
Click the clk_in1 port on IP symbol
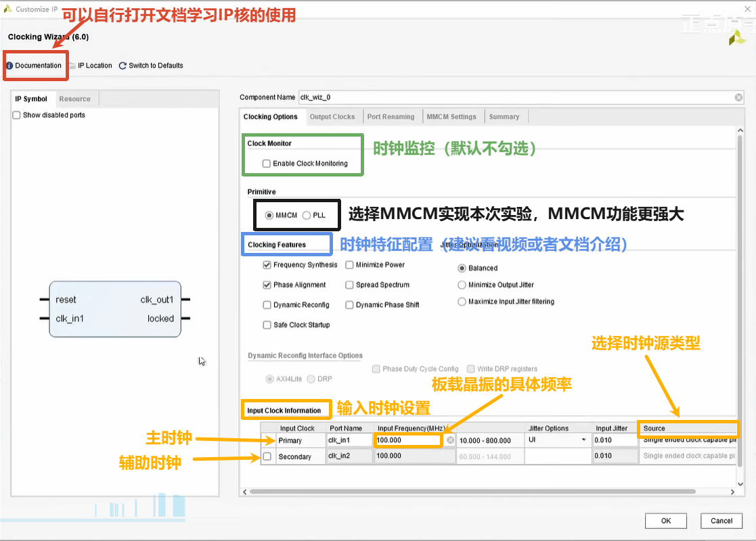click(x=70, y=319)
